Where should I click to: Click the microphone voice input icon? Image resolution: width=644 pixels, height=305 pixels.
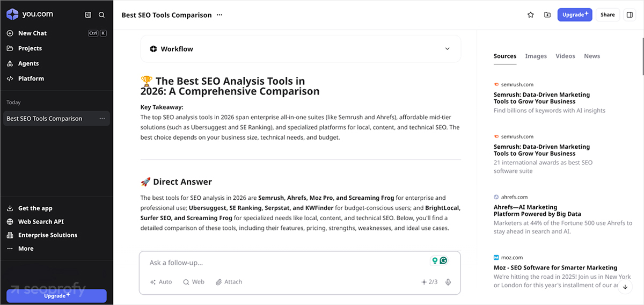pos(448,282)
